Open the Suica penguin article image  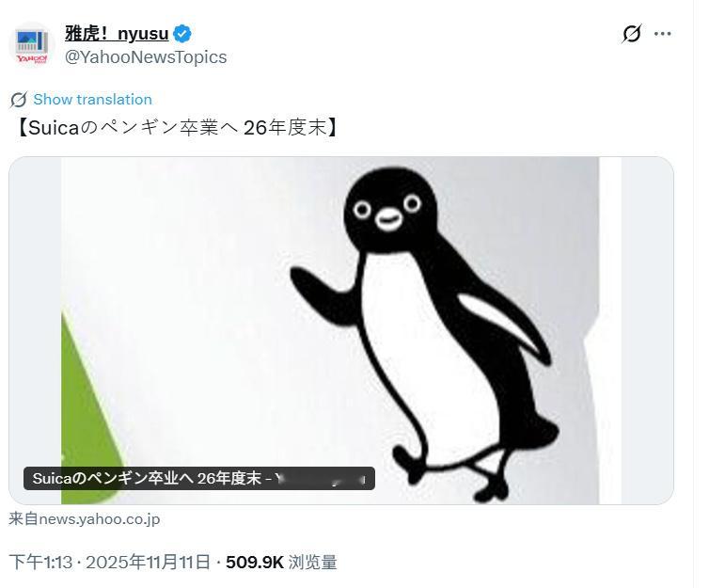(x=341, y=330)
